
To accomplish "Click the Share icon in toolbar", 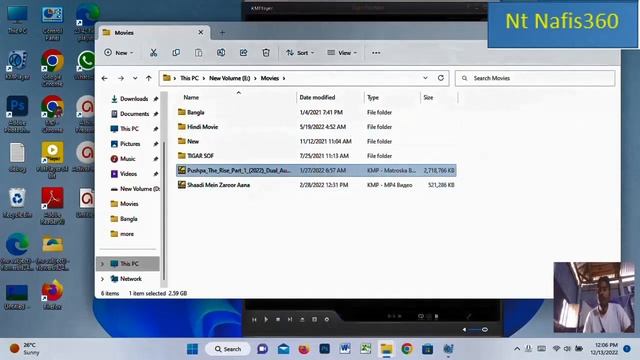I will coord(244,53).
